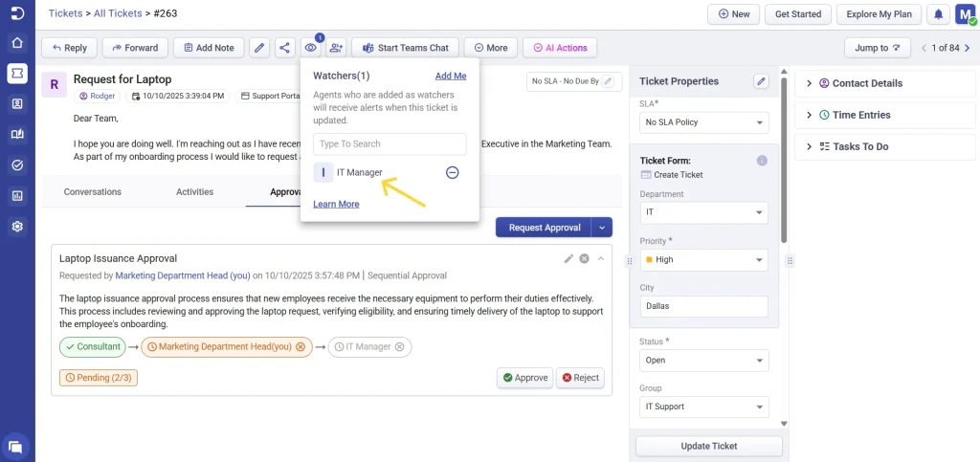Open the settings gear in the sidebar
Screen dimensions: 980x462
click(17, 227)
